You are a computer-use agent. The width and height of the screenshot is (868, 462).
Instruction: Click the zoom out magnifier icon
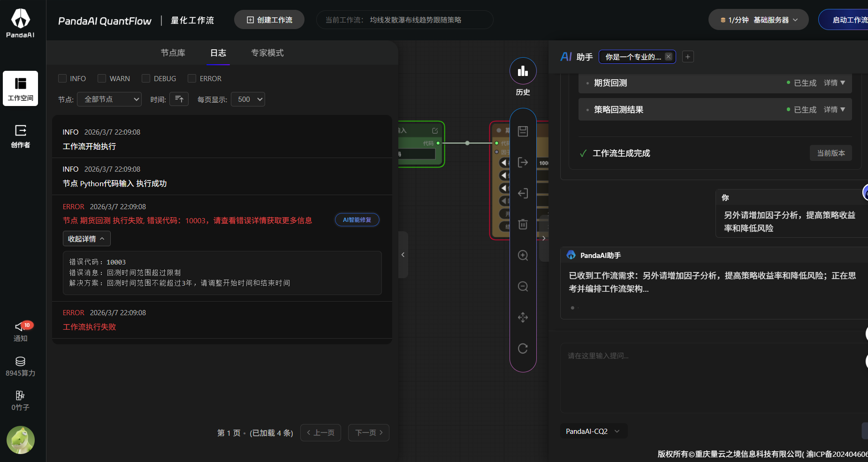tap(523, 286)
